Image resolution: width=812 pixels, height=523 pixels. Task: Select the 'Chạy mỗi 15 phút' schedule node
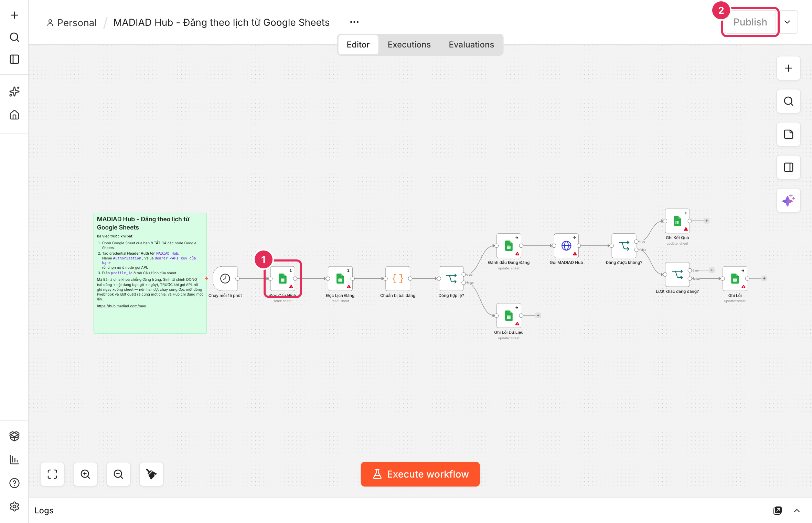(225, 278)
